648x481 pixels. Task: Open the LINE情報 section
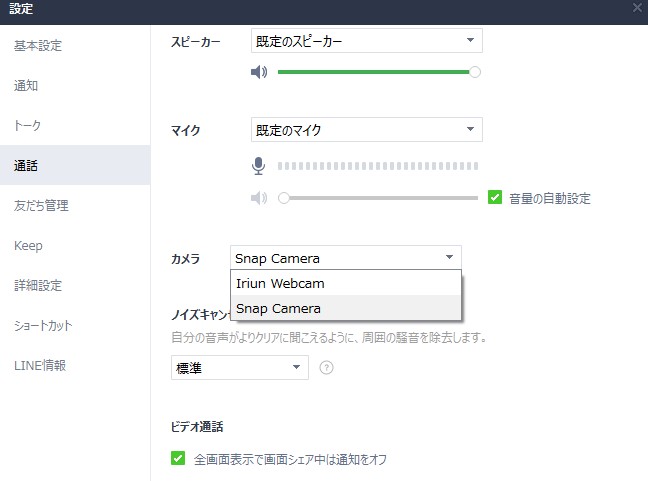coord(40,366)
